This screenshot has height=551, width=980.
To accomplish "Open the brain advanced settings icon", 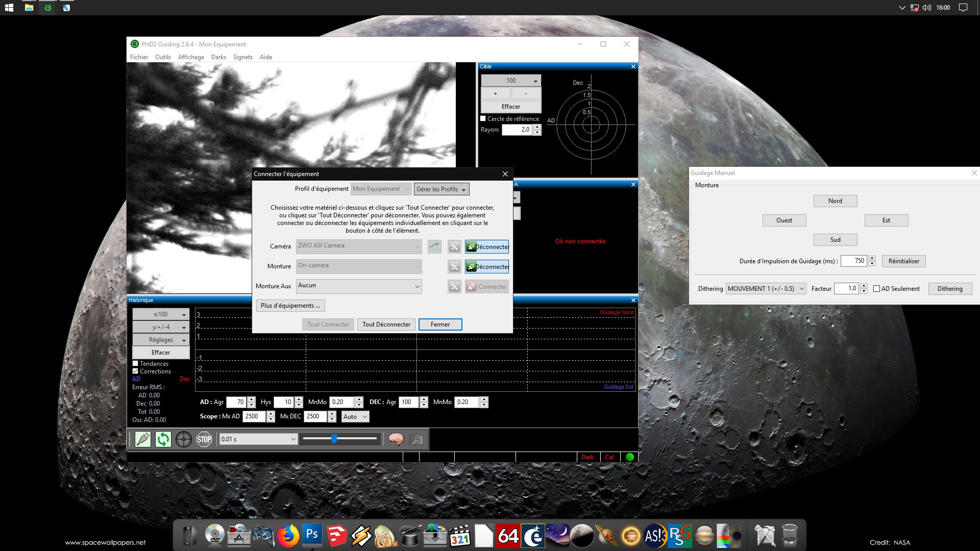I will point(396,439).
